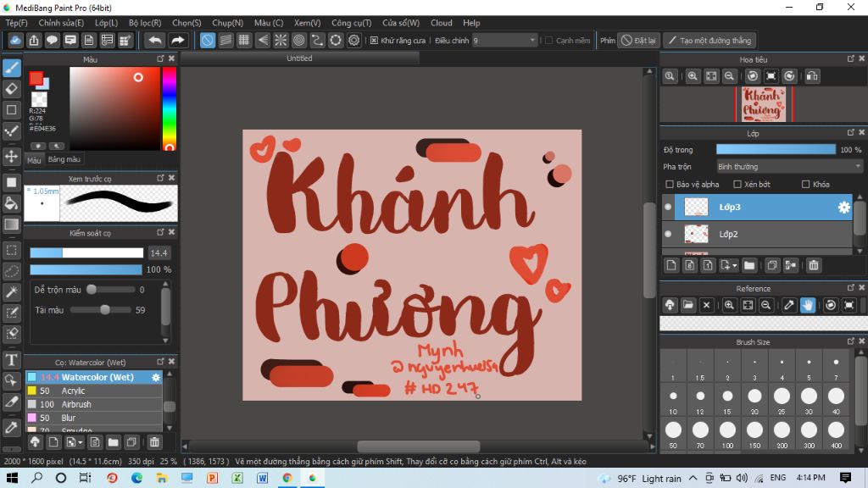Select the Blur brush
Screen dimensions: 868x488
click(x=94, y=418)
